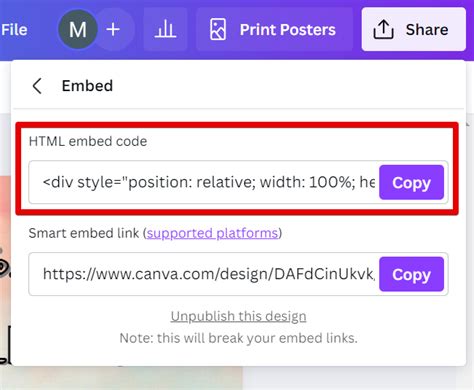Click Unpublish this design link
The image size is (474, 390).
pos(238,316)
